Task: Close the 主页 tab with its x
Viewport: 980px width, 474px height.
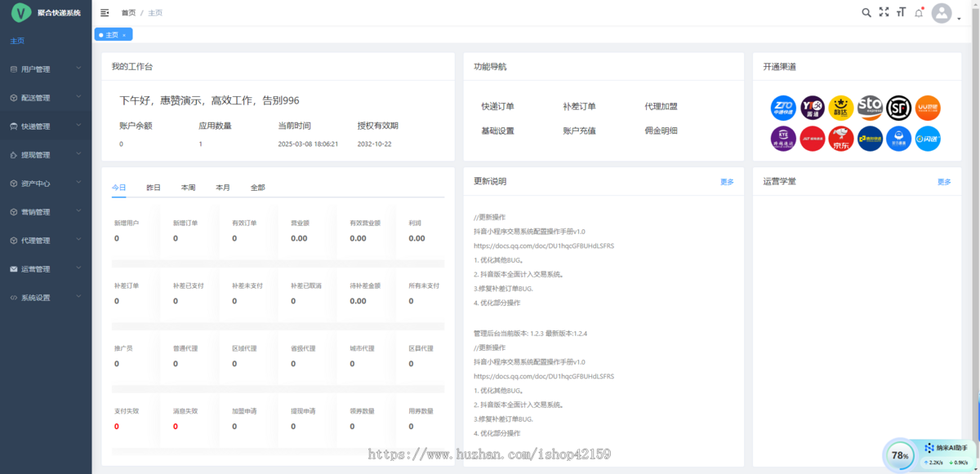Action: (124, 35)
